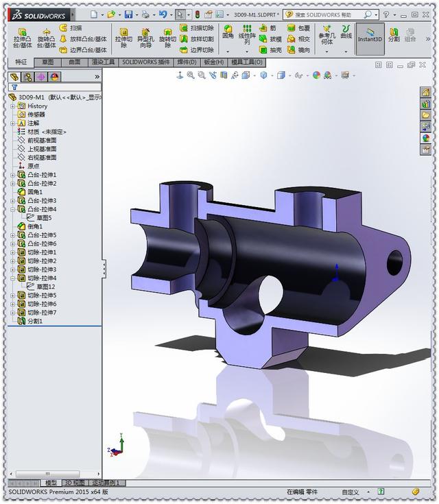This screenshot has width=439, height=504.
Task: Add a 筋 rib feature
Action: (268, 28)
